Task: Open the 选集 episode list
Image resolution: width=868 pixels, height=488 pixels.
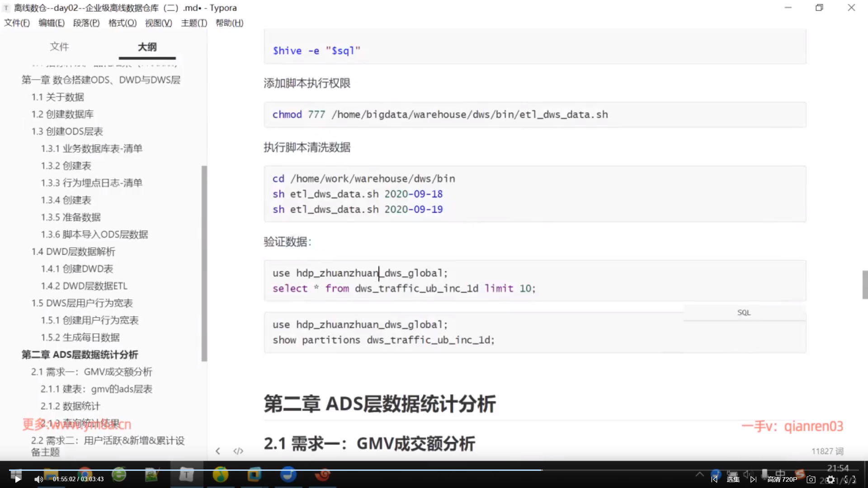Action: tap(733, 479)
